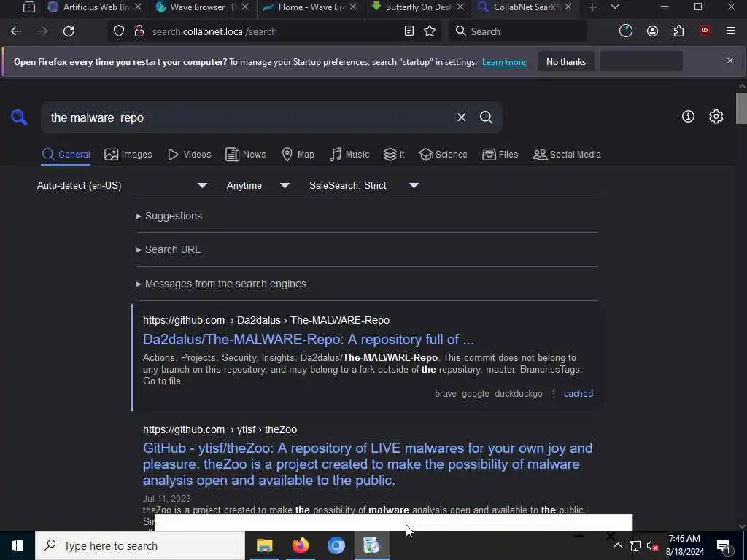The width and height of the screenshot is (747, 560).
Task: Click No thanks on the startup prompt
Action: tap(566, 62)
